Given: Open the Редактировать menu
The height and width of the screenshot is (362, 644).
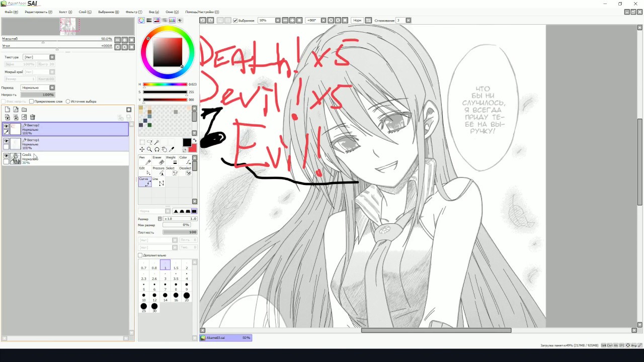Looking at the screenshot, I should click(38, 12).
